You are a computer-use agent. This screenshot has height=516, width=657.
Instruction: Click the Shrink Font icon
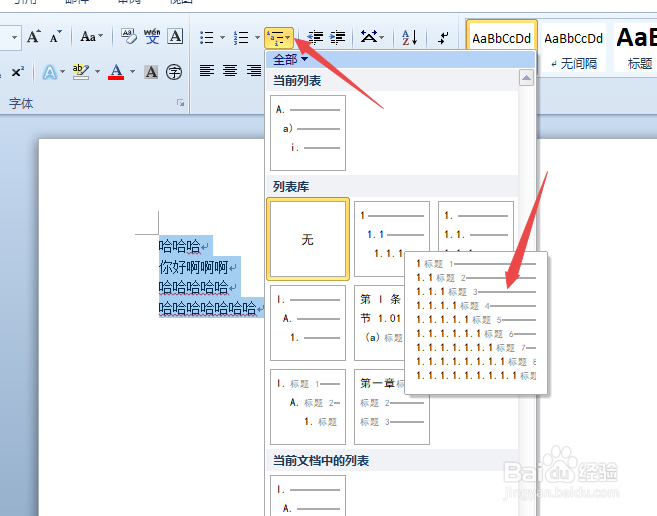tap(55, 37)
